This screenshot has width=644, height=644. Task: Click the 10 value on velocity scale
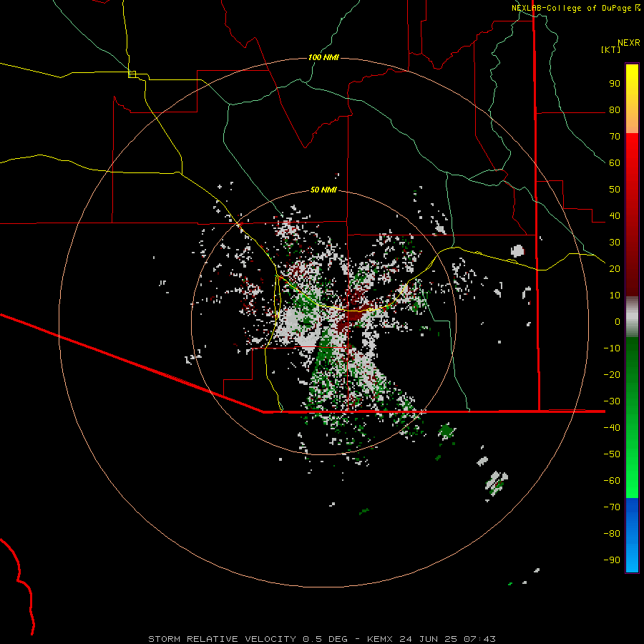point(615,296)
